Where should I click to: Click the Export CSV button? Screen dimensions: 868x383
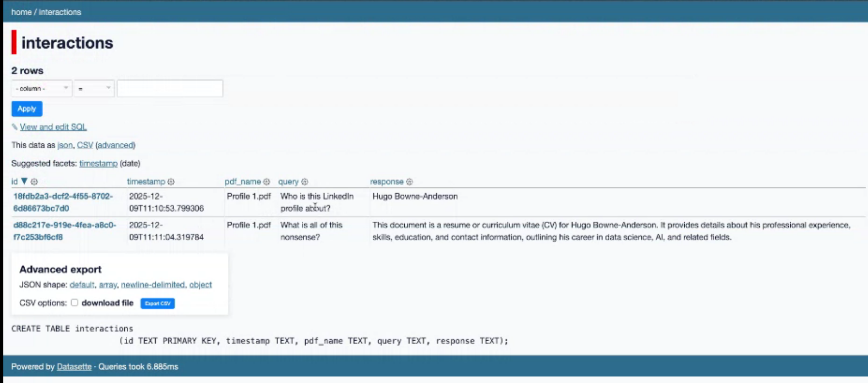[x=158, y=303]
